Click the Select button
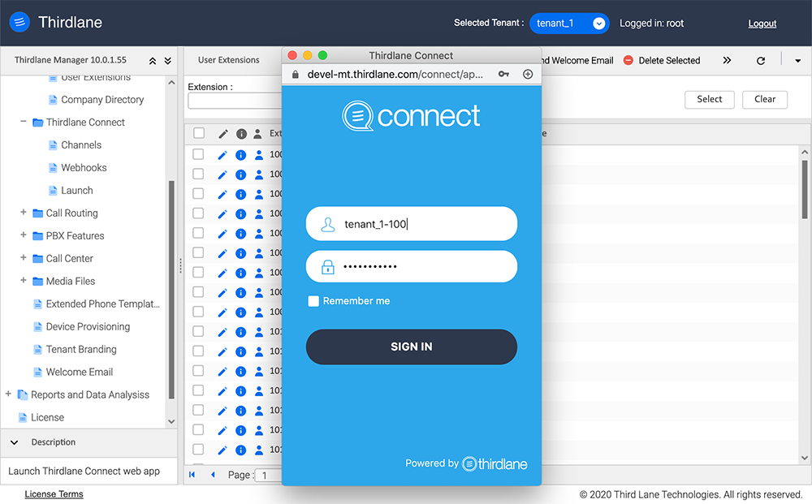The height and width of the screenshot is (504, 812). [710, 99]
